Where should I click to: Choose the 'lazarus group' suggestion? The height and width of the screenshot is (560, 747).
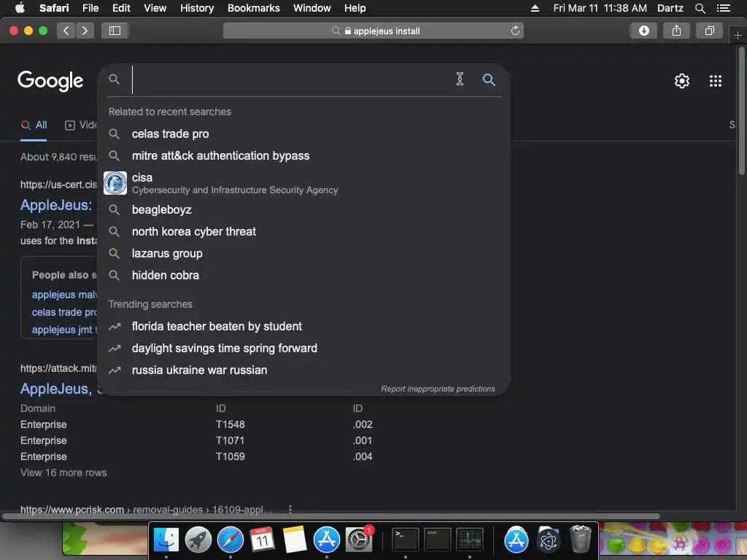(304, 253)
